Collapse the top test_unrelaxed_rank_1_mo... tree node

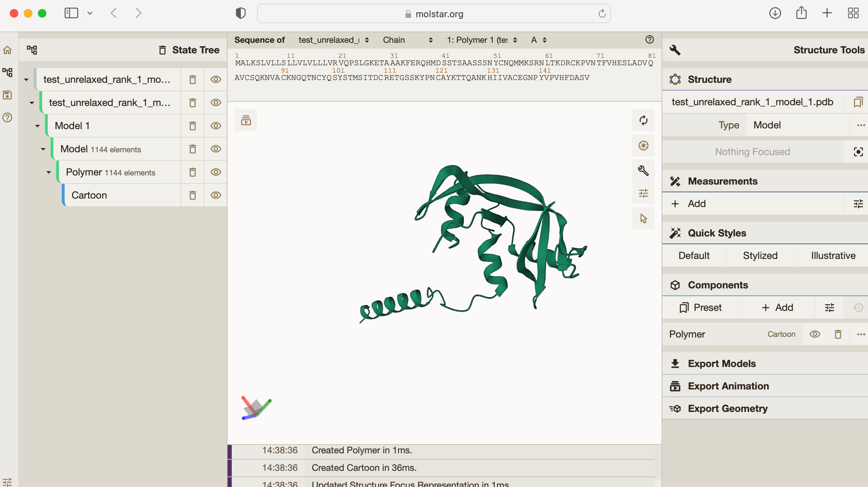(26, 80)
